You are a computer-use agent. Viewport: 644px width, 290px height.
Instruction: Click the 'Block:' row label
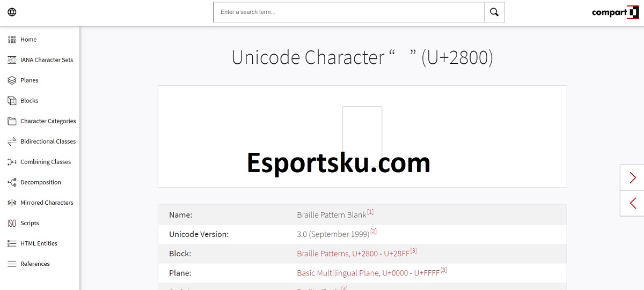pyautogui.click(x=180, y=254)
